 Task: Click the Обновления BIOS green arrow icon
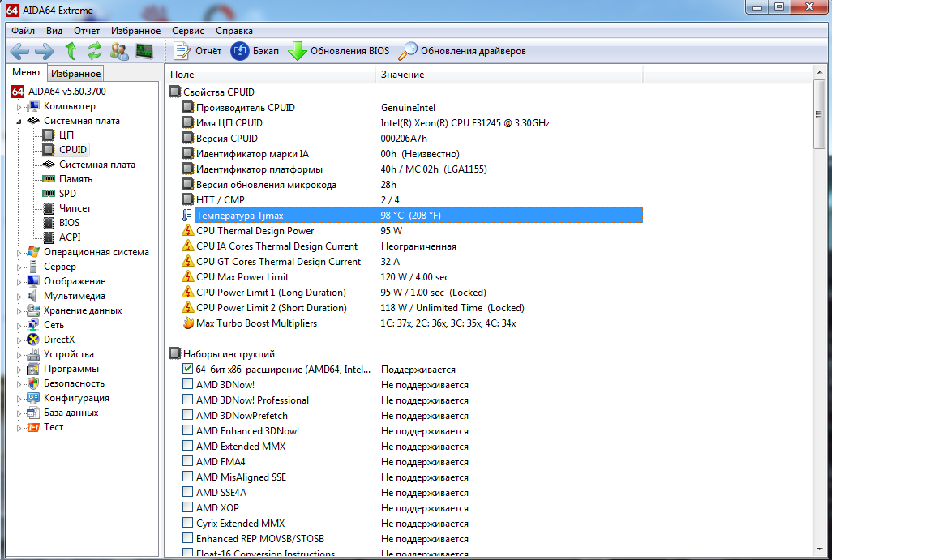click(x=298, y=51)
